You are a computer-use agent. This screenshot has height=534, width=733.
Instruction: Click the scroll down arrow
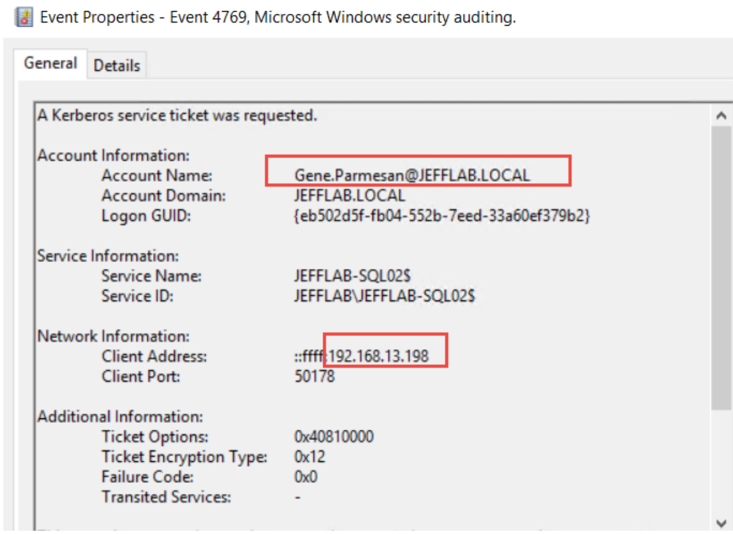721,523
